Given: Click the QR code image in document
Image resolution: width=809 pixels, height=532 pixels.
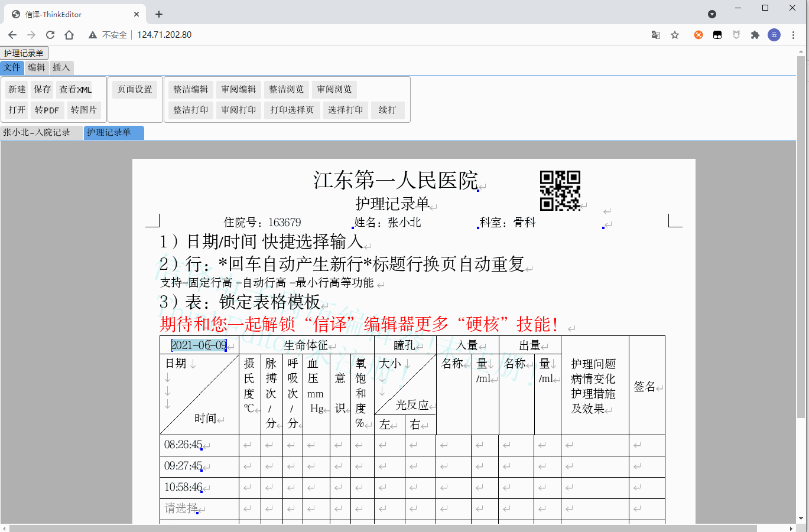Looking at the screenshot, I should 560,191.
